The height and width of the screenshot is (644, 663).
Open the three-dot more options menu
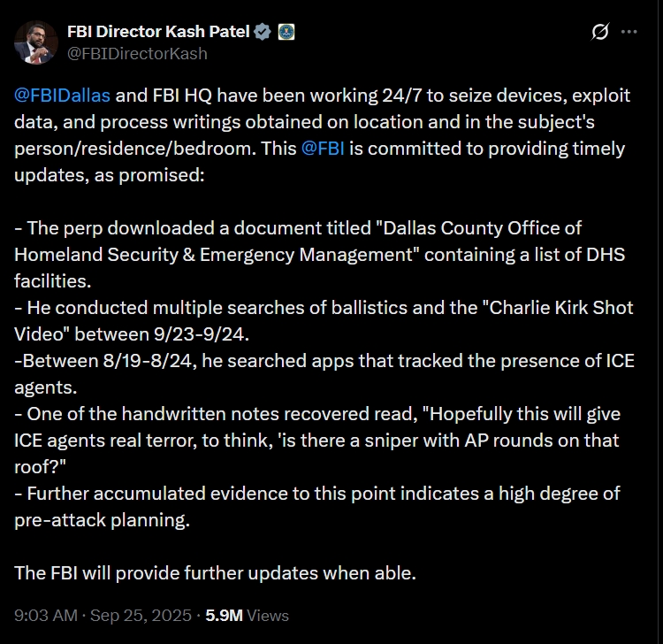click(x=629, y=32)
